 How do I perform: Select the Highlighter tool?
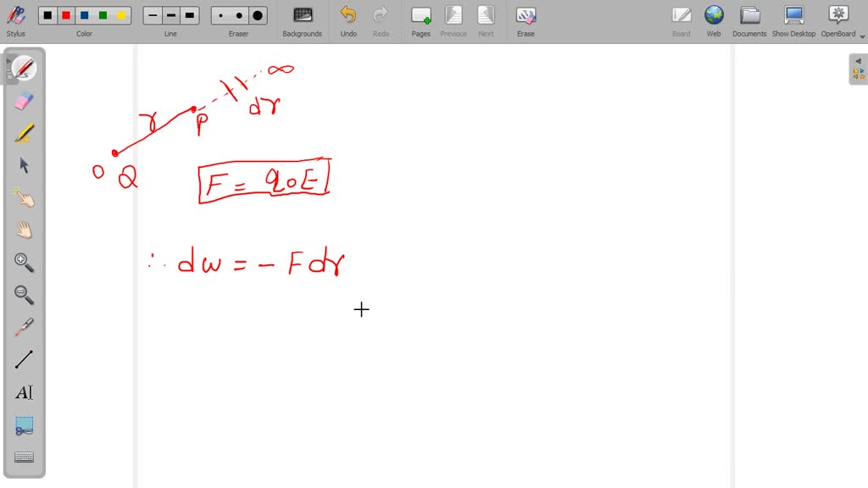coord(23,132)
